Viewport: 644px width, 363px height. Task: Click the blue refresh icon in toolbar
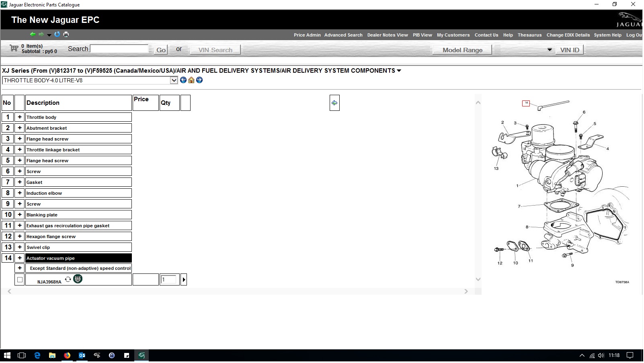coord(57,34)
